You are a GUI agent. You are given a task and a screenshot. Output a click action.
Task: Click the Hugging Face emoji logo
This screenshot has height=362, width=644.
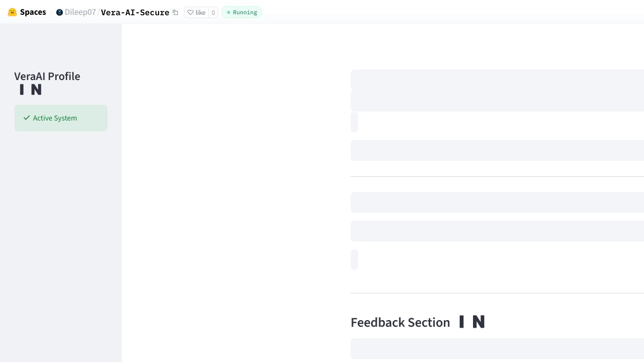12,12
